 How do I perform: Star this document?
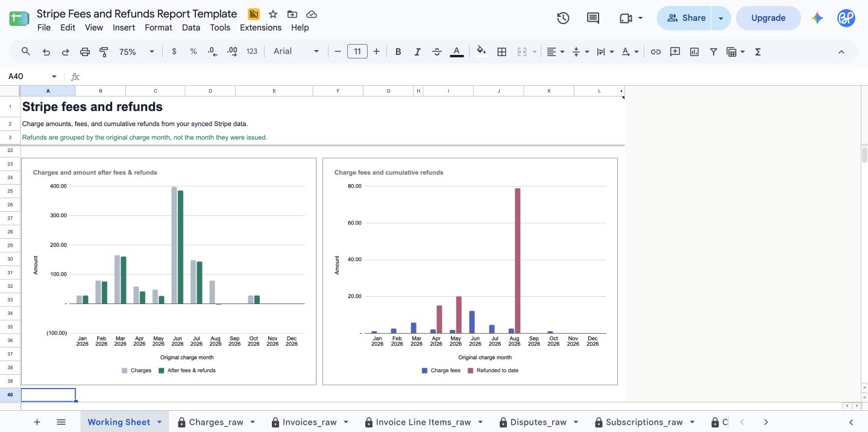click(x=273, y=14)
